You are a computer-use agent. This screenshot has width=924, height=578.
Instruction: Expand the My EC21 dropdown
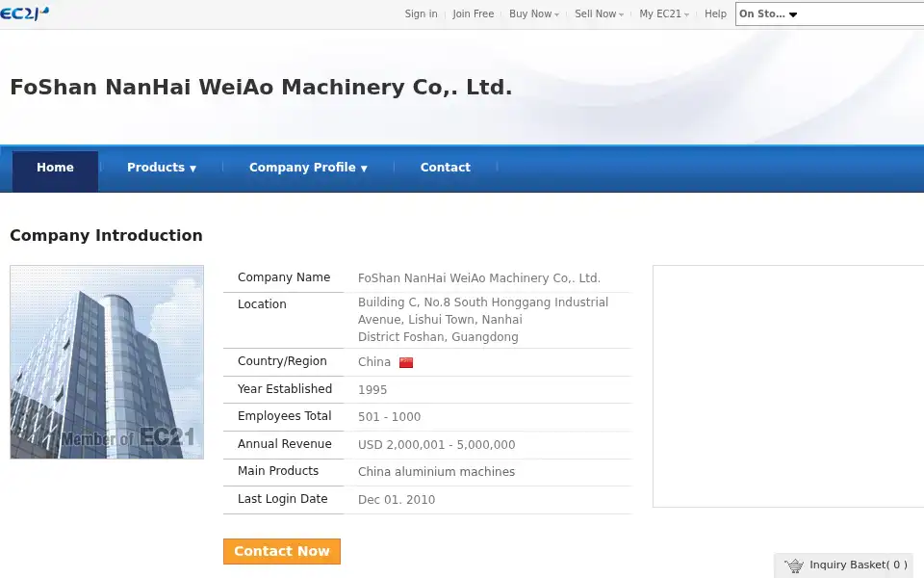click(663, 13)
